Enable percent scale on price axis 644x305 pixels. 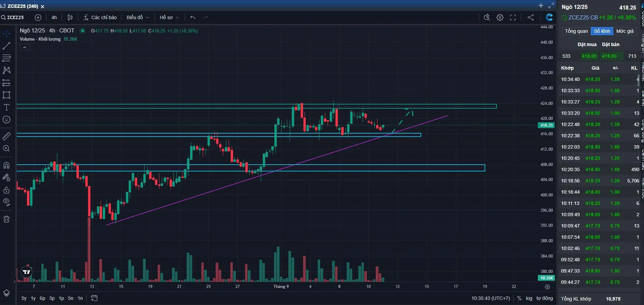pos(519,298)
